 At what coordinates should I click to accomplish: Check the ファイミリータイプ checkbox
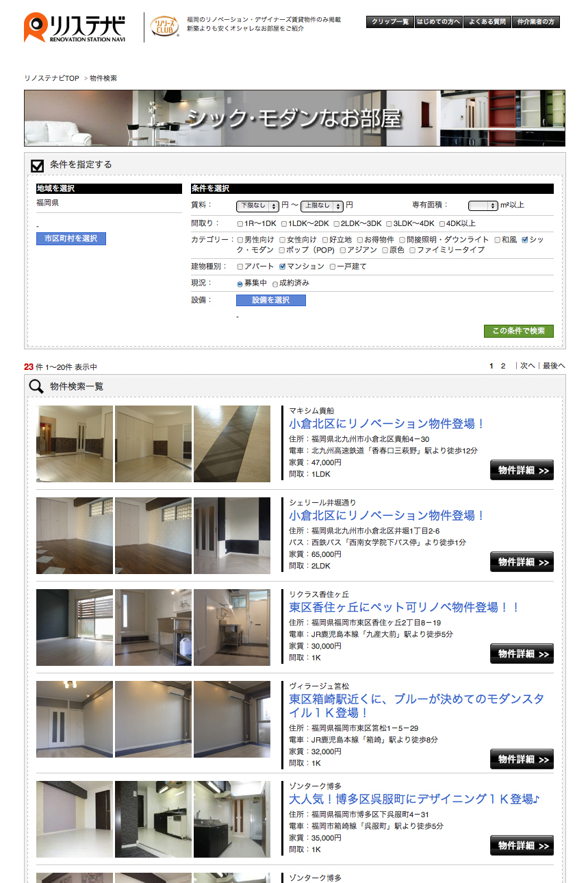[412, 251]
